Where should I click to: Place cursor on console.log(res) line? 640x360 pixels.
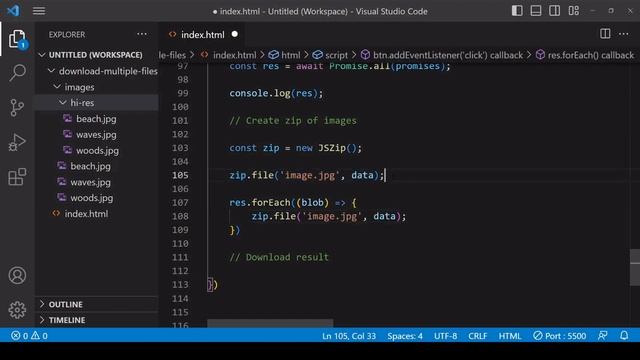(x=276, y=93)
